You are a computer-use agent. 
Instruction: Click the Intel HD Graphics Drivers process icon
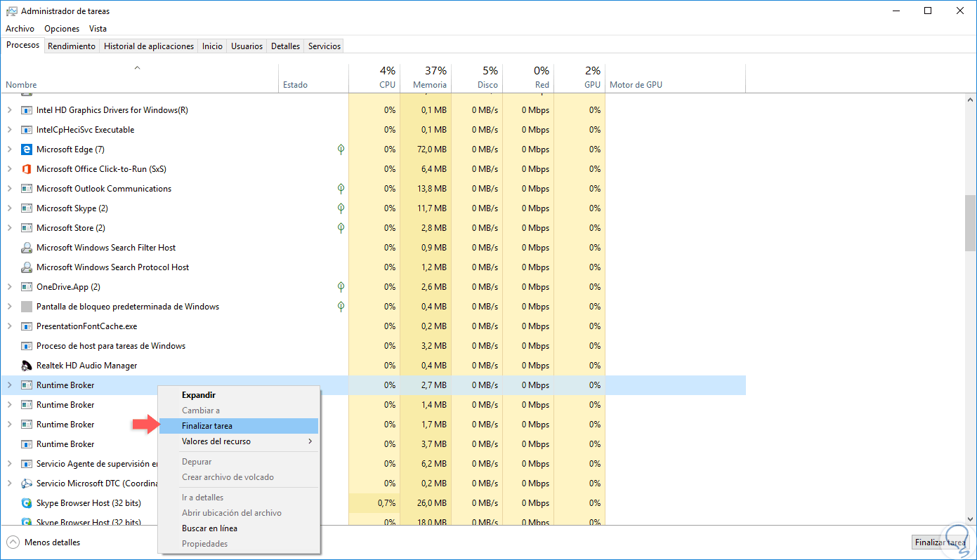click(x=27, y=110)
